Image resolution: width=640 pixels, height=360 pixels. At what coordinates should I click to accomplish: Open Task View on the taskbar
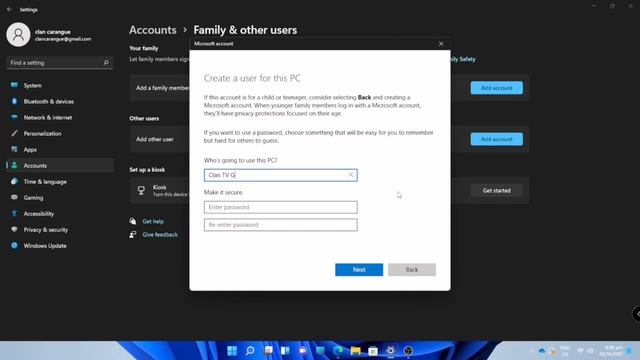[268, 351]
